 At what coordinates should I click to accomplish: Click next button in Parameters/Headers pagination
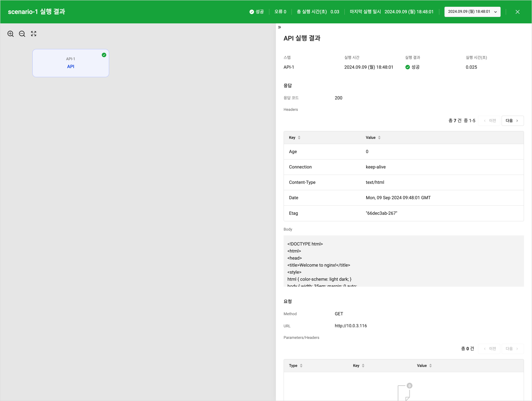(512, 349)
